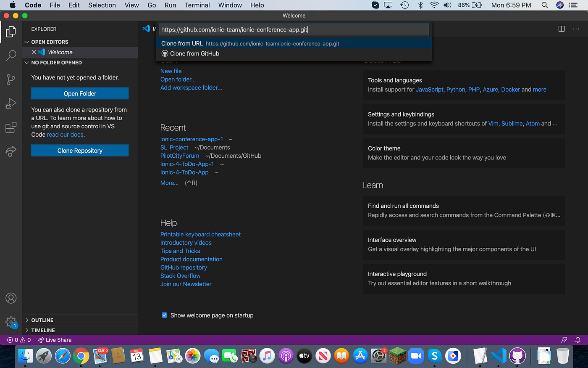The image size is (588, 368).
Task: Open the Extensions view
Action: click(x=11, y=127)
